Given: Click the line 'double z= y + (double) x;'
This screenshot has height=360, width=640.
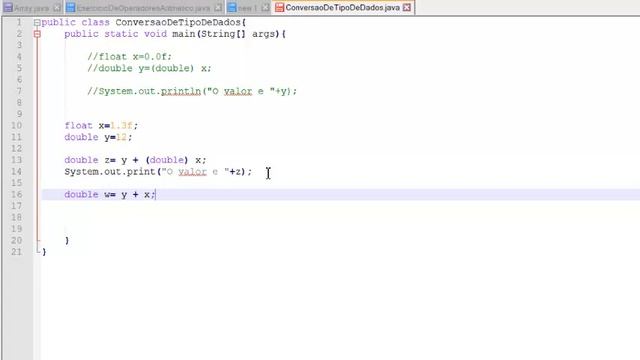Looking at the screenshot, I should tap(135, 160).
